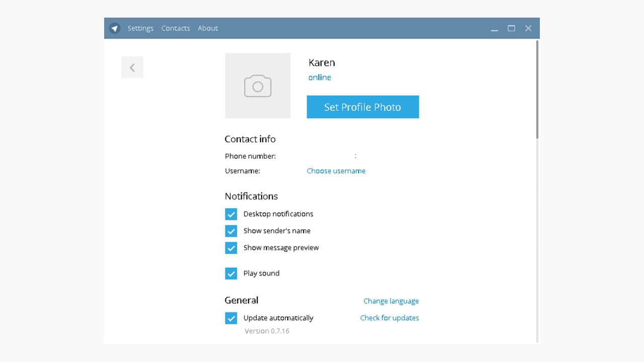Open the About menu

coord(207,28)
